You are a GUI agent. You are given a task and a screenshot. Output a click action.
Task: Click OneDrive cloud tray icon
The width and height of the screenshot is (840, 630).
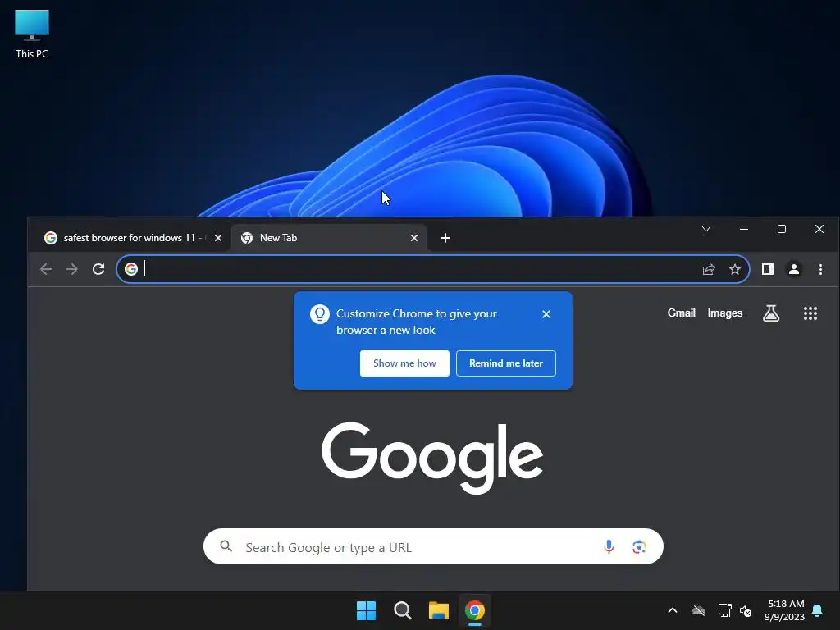pyautogui.click(x=699, y=610)
